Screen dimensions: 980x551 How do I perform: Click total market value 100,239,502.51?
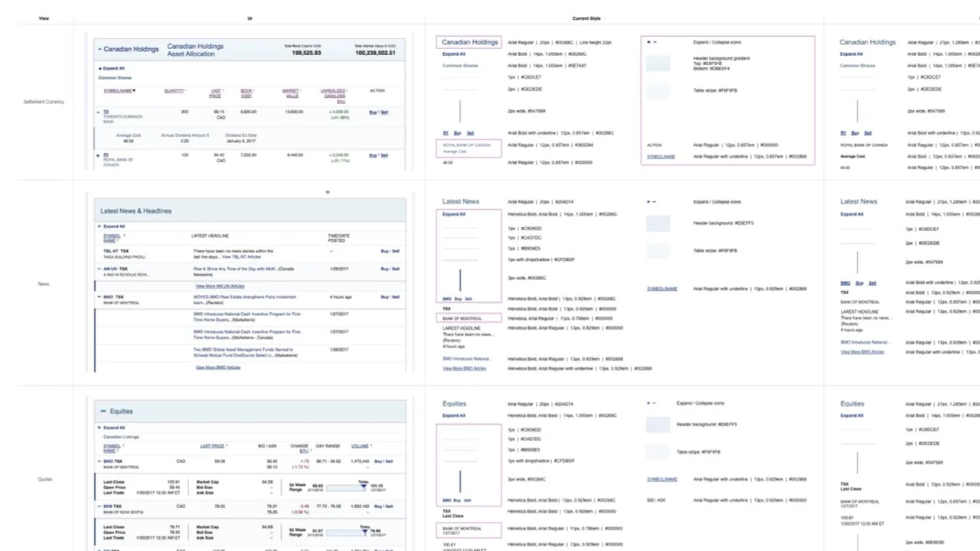375,54
